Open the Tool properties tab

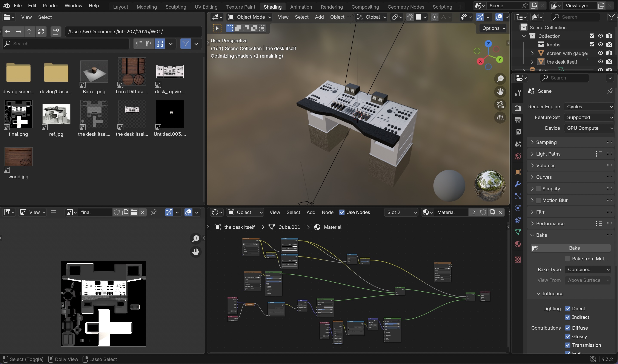point(518,92)
